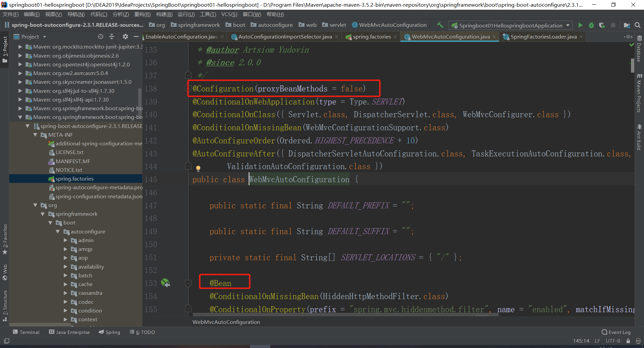
Task: Toggle code folding at line 153
Action: tap(188, 284)
